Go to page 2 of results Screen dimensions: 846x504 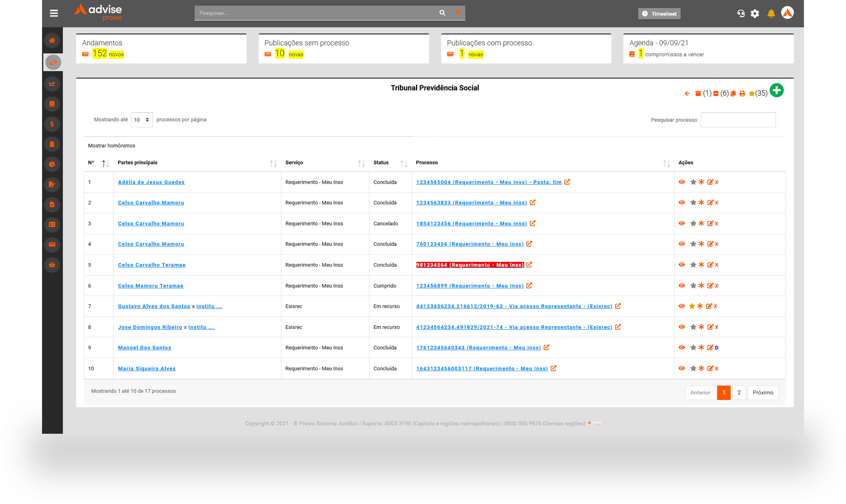739,392
